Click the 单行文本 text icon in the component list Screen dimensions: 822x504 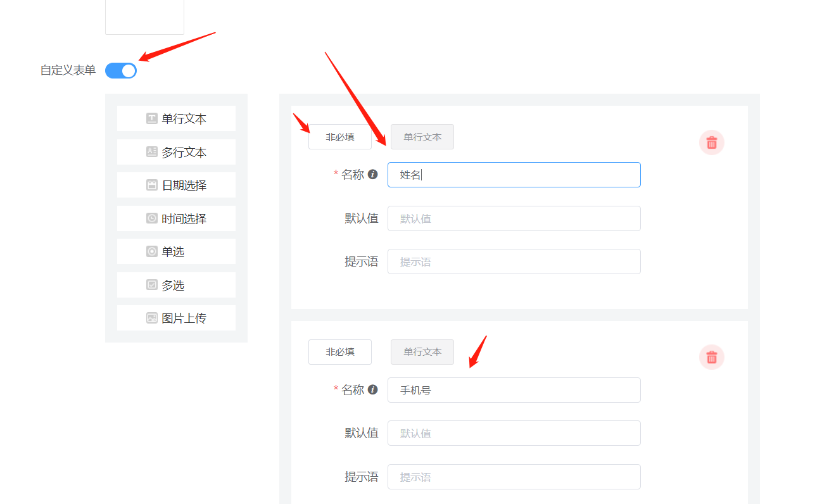tap(152, 118)
